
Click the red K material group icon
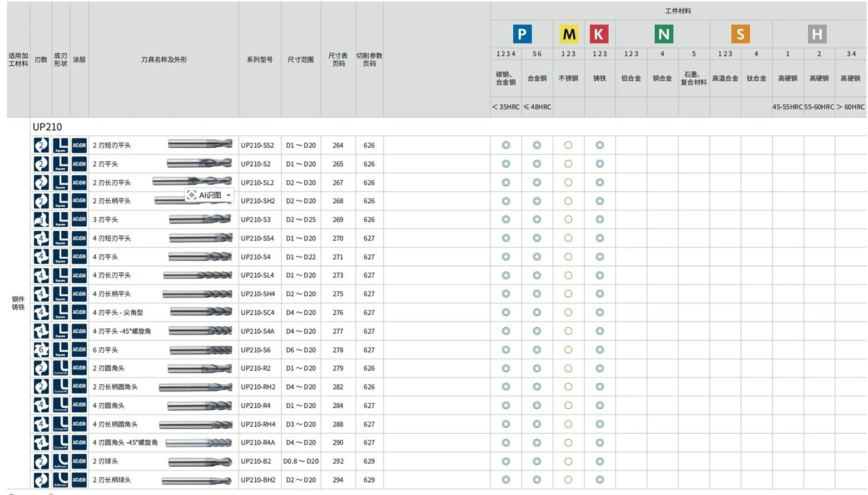click(x=599, y=34)
